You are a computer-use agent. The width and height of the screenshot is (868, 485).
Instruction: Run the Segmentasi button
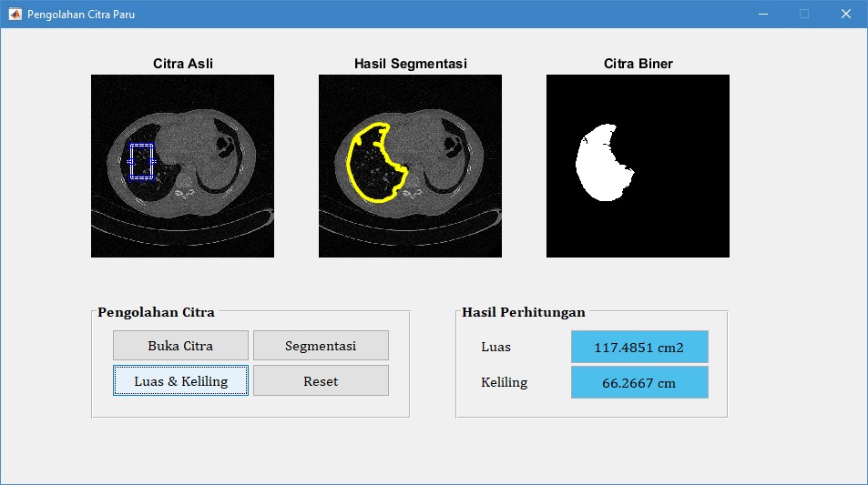point(321,346)
